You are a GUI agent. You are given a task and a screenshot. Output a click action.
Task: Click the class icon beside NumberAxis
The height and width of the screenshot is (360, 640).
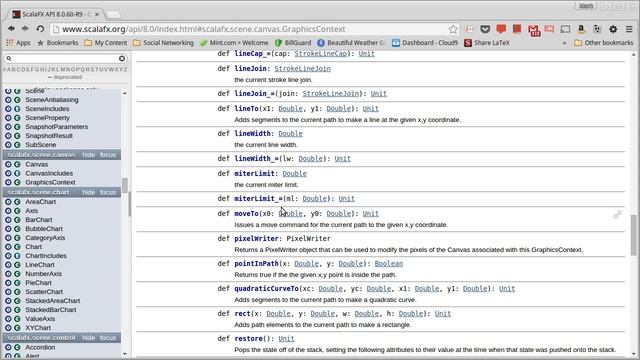pos(17,273)
